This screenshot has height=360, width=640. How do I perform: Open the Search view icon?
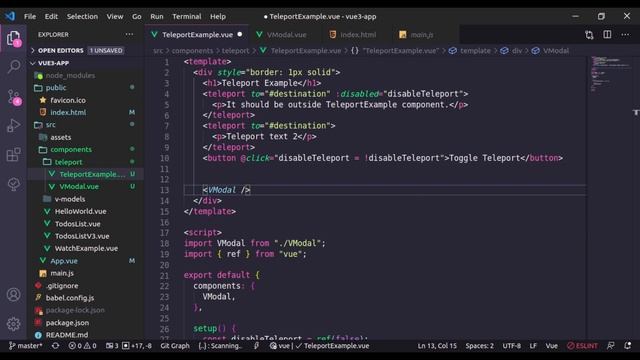click(13, 66)
